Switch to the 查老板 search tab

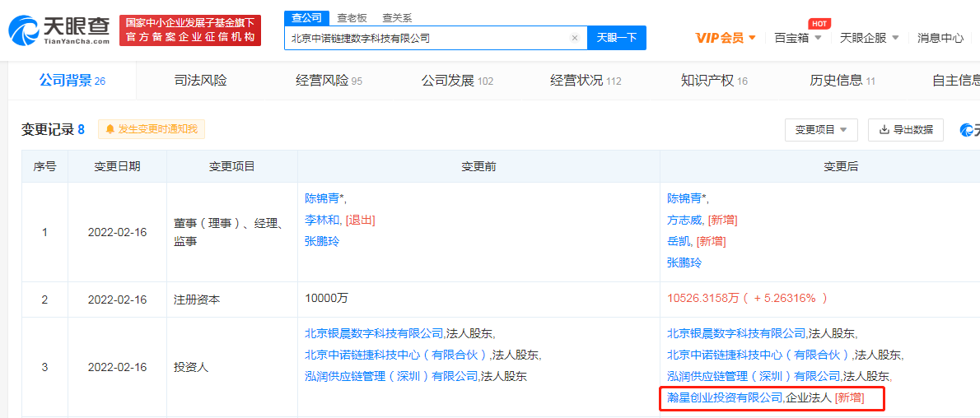coord(351,18)
